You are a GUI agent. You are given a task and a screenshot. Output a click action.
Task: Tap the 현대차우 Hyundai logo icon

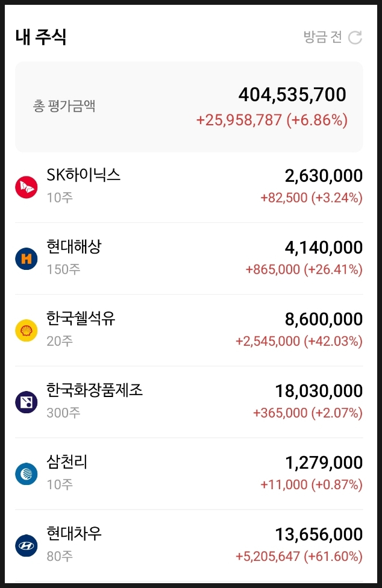(x=27, y=546)
